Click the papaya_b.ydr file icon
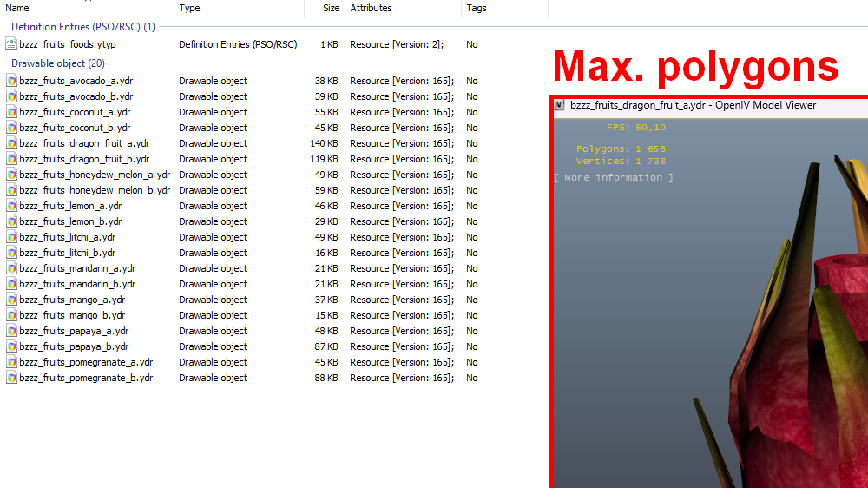The width and height of the screenshot is (868, 488). click(x=11, y=346)
